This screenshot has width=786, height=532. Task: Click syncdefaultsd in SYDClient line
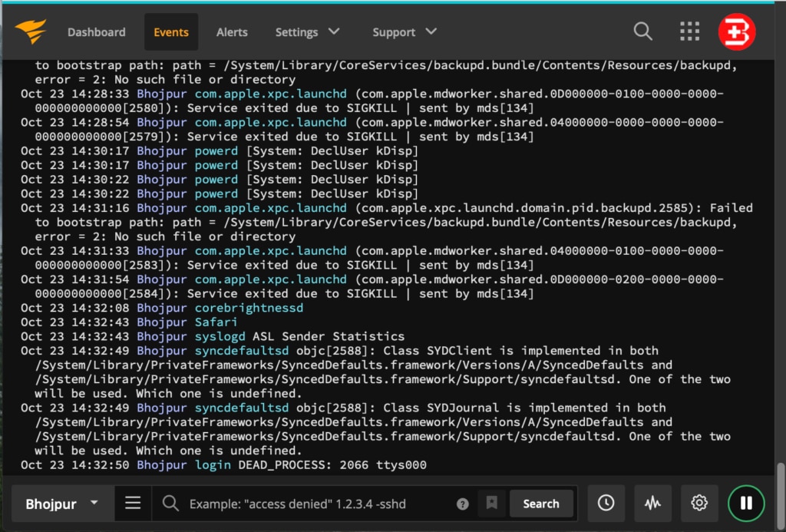click(x=242, y=351)
